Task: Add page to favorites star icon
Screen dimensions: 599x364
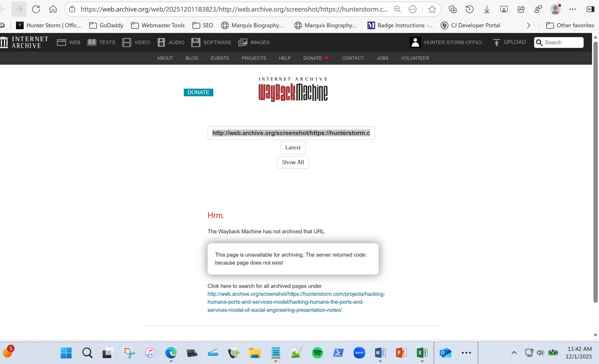Action: [432, 9]
